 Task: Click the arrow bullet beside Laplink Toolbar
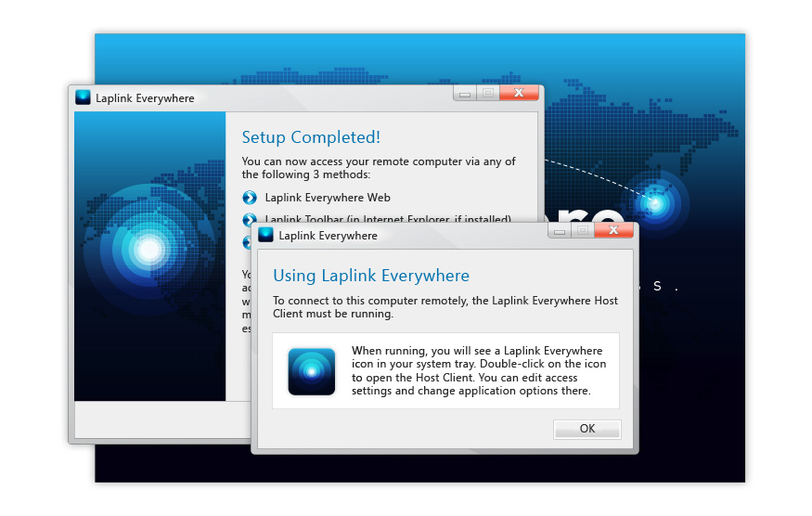click(x=249, y=219)
